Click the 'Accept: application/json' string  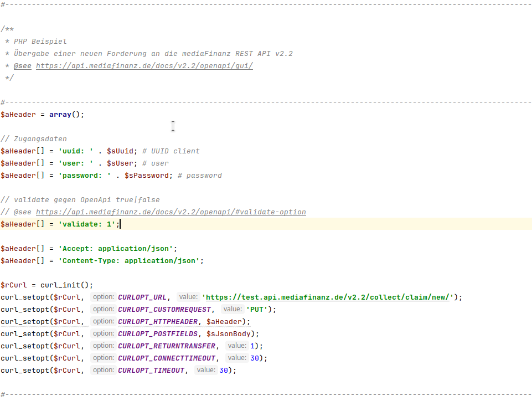tap(116, 249)
